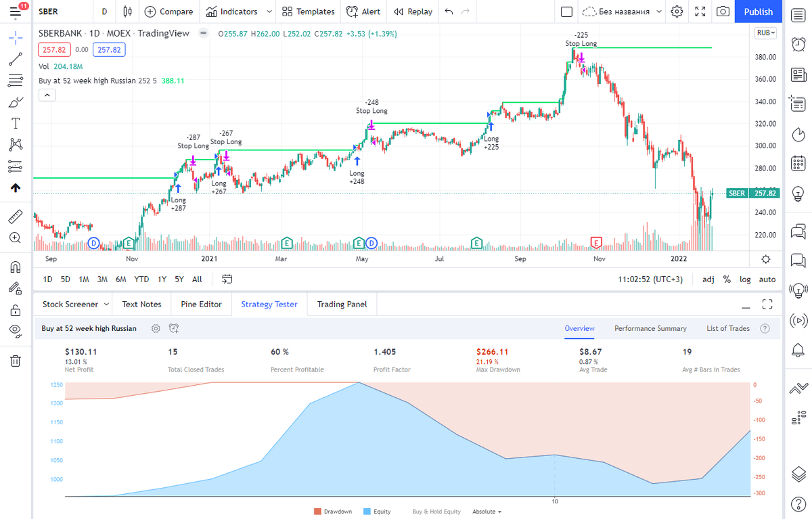This screenshot has height=519, width=812.
Task: Open the Indicators dialog
Action: pos(232,12)
